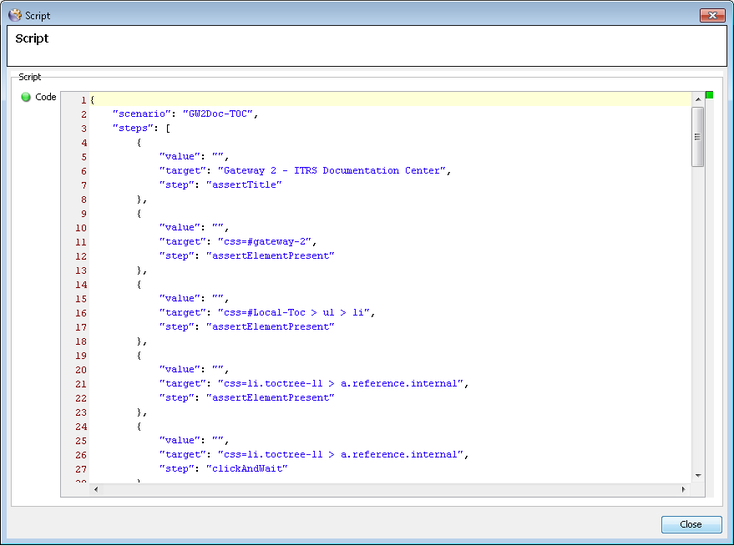Close the Script dialog with the red X

coord(712,15)
